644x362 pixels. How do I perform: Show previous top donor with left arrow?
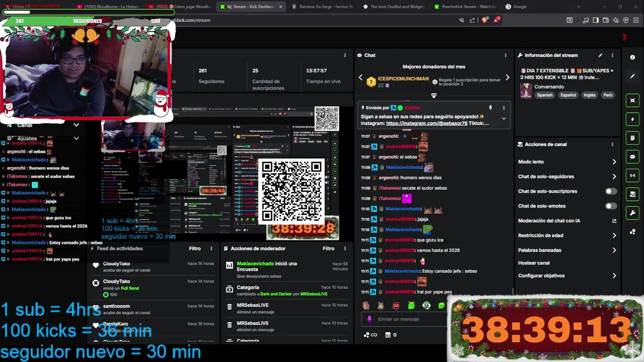pyautogui.click(x=360, y=77)
